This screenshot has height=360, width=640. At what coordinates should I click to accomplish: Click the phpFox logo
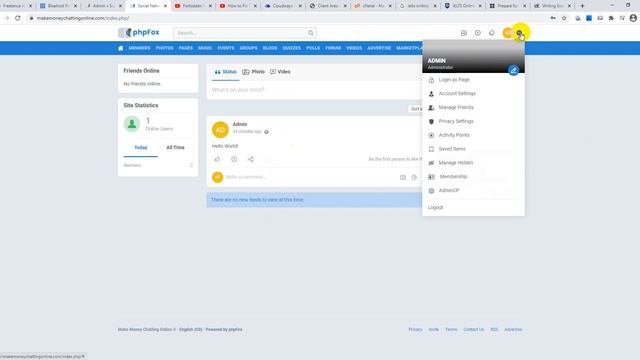click(139, 33)
